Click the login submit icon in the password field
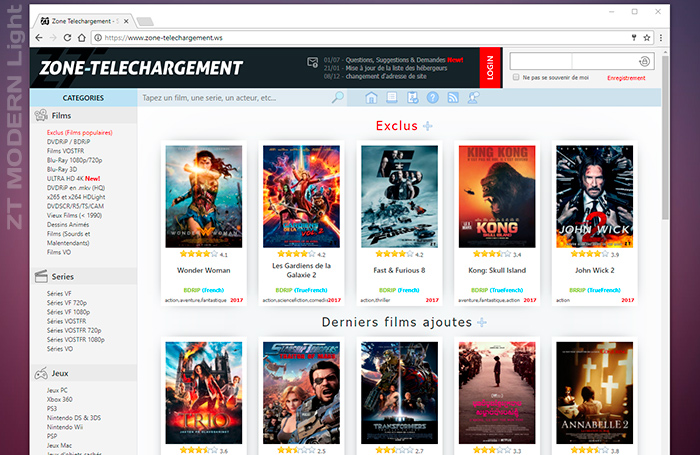Image resolution: width=700 pixels, height=455 pixels. click(x=644, y=62)
